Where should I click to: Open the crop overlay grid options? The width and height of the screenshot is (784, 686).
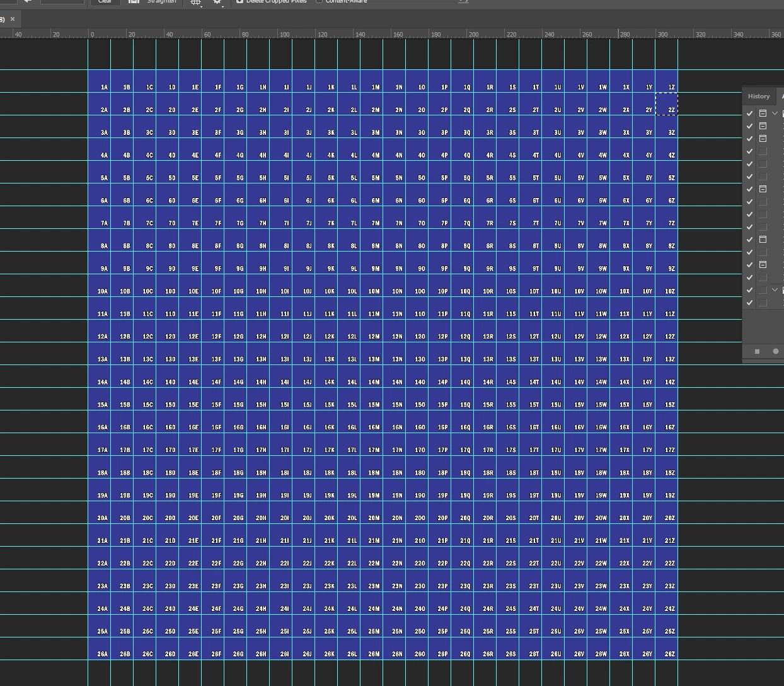pyautogui.click(x=196, y=2)
